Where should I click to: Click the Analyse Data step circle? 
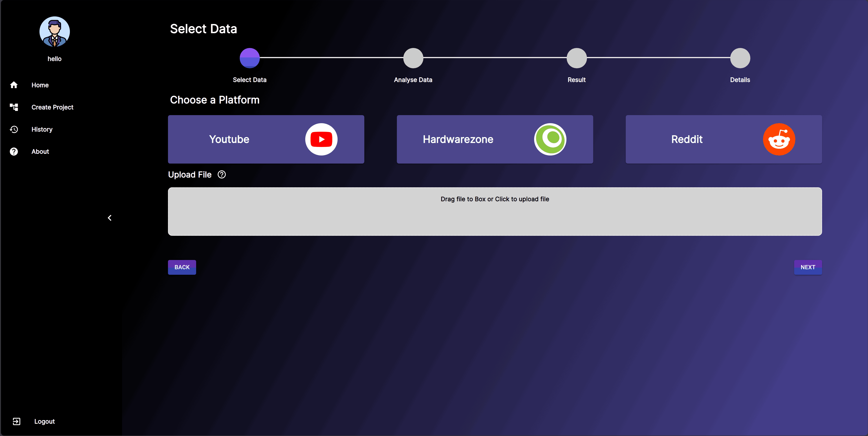[413, 58]
